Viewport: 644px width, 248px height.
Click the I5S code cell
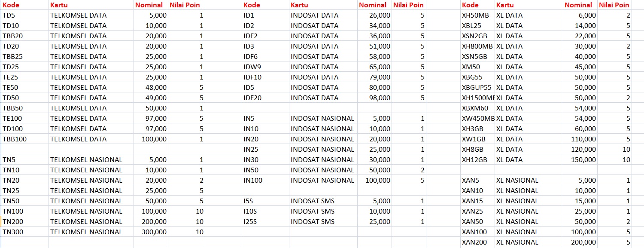(265, 201)
